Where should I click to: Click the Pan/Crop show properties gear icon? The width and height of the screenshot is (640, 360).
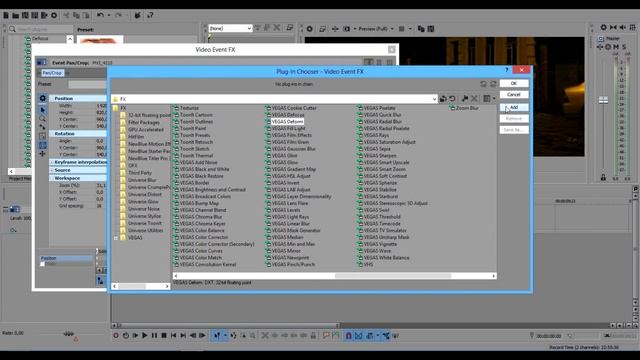(x=42, y=98)
